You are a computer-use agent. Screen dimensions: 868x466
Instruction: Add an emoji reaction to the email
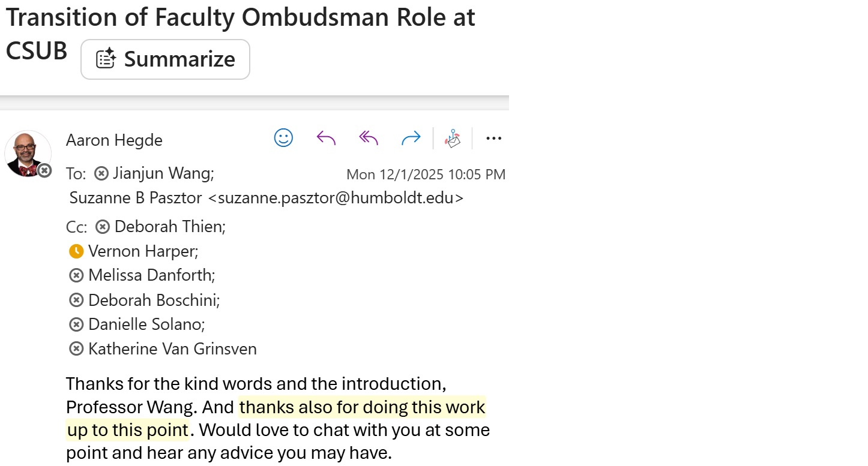283,138
